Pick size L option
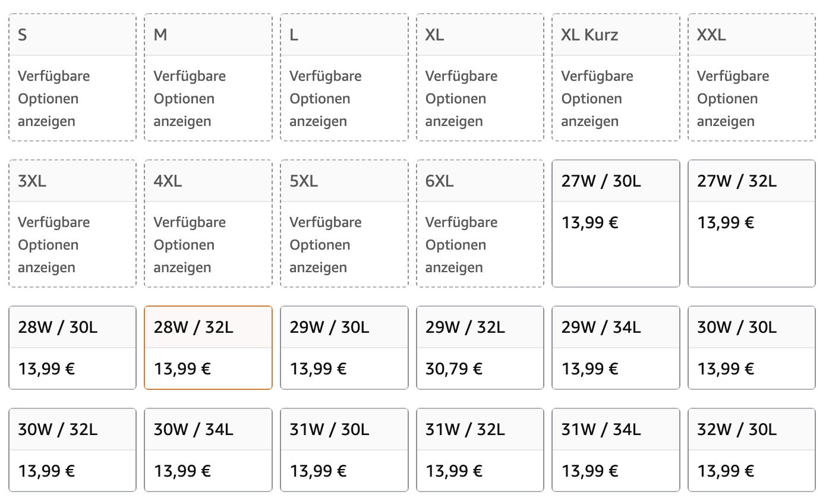The width and height of the screenshot is (826, 504). tap(344, 77)
